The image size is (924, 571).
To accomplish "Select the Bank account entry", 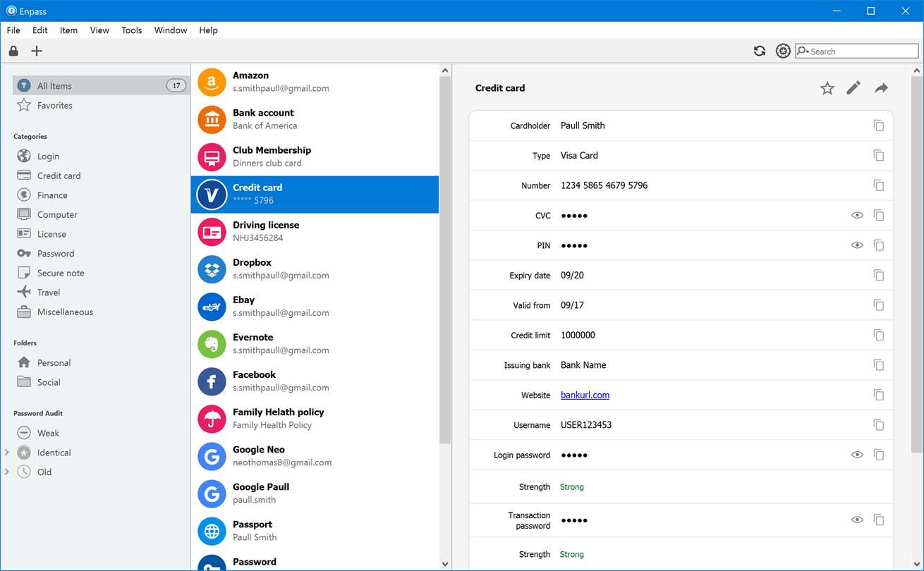I will pyautogui.click(x=315, y=119).
